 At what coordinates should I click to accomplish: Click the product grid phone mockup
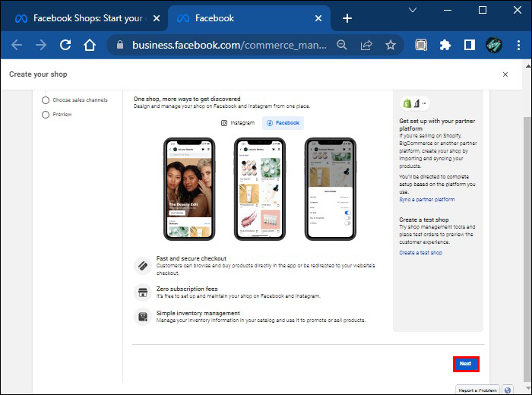(x=260, y=189)
